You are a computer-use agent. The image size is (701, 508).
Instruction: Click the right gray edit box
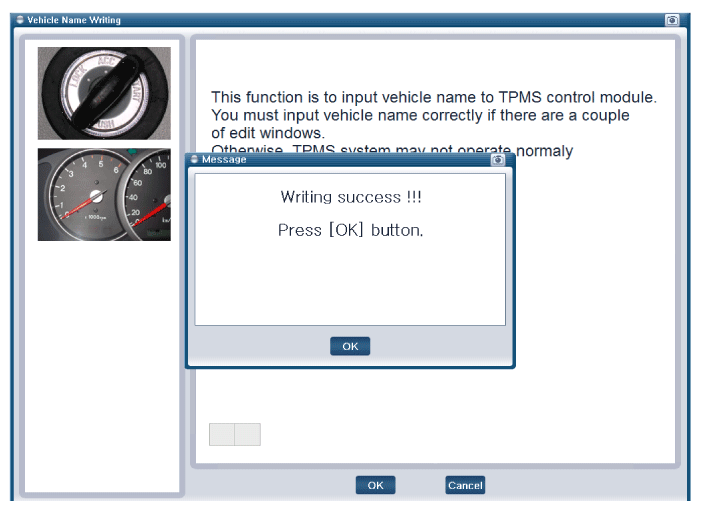pyautogui.click(x=247, y=434)
